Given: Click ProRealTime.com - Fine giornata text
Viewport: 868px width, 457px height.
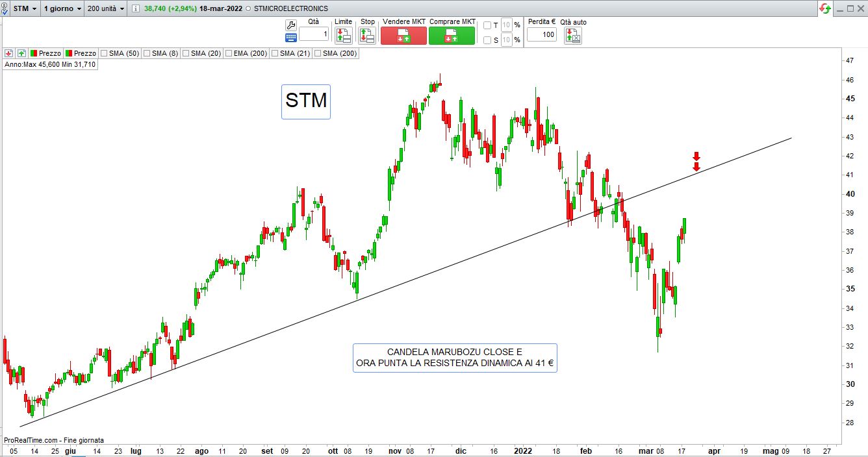Looking at the screenshot, I should [x=54, y=440].
